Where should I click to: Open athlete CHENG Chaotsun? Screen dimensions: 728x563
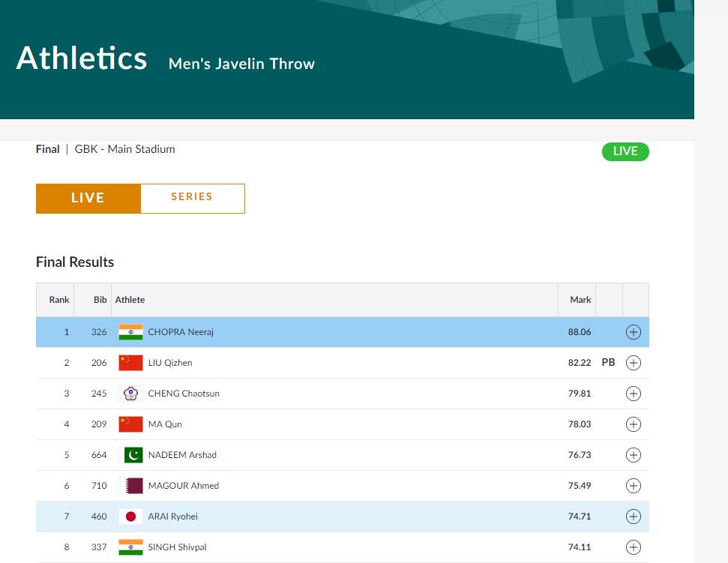click(184, 394)
